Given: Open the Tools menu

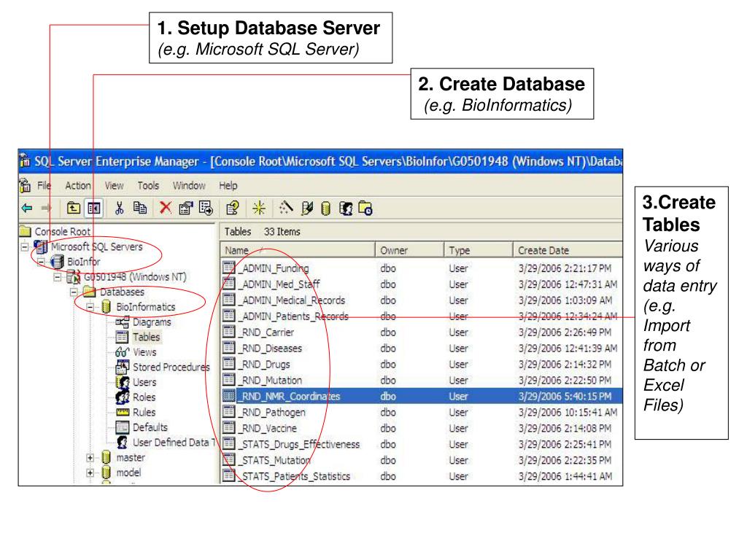Looking at the screenshot, I should pos(148,186).
